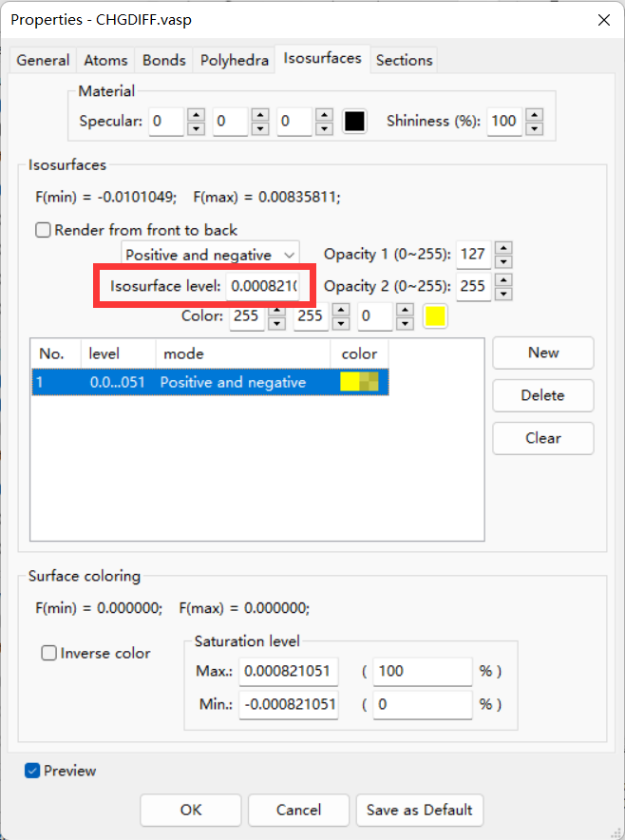625x840 pixels.
Task: Decrease the blue Color value
Action: point(405,323)
